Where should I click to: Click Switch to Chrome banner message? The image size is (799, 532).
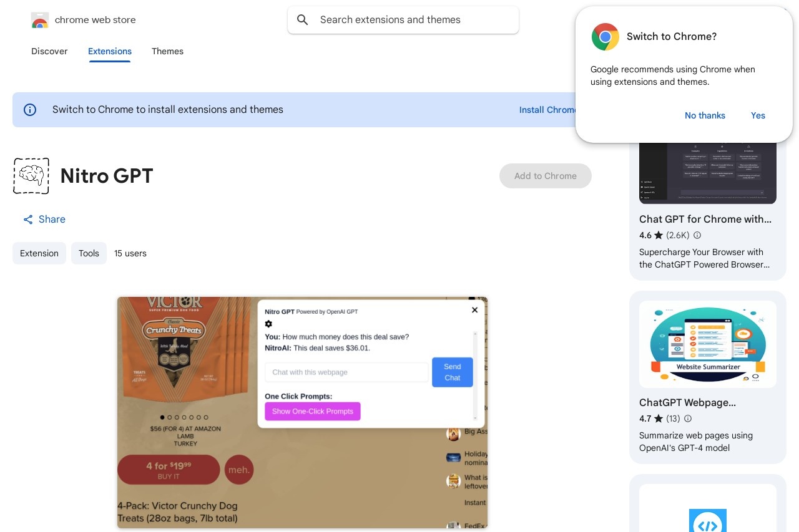pos(168,110)
